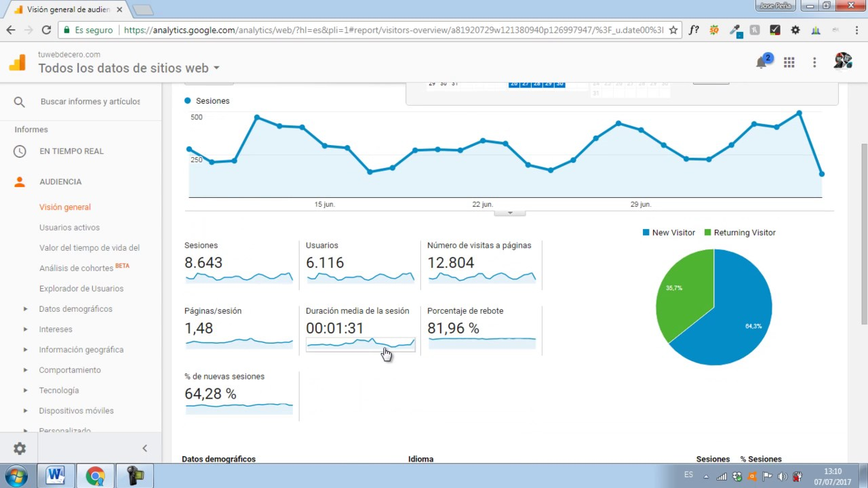This screenshot has width=868, height=488.
Task: Open the EN TIEMPO REAL menu
Action: [x=71, y=151]
